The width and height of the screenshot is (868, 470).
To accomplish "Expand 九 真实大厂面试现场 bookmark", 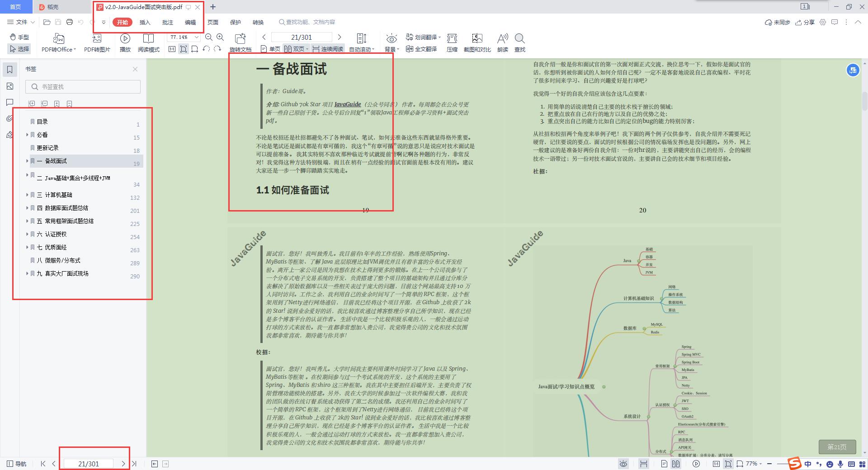I will [27, 273].
